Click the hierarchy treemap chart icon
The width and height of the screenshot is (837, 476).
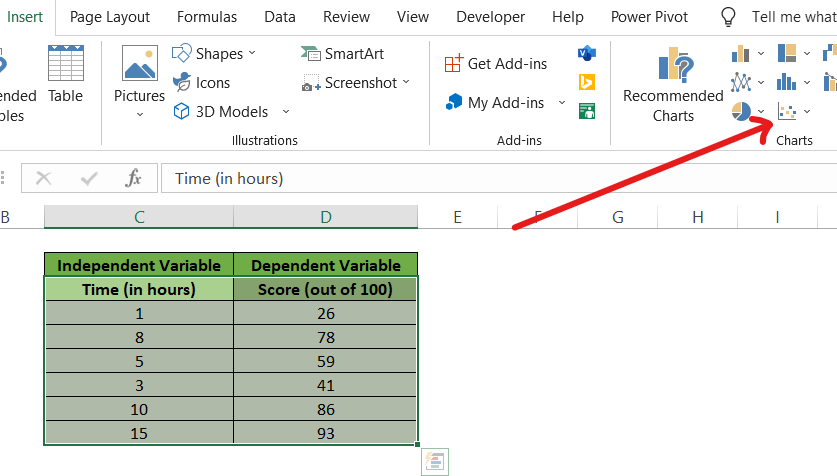[x=788, y=53]
